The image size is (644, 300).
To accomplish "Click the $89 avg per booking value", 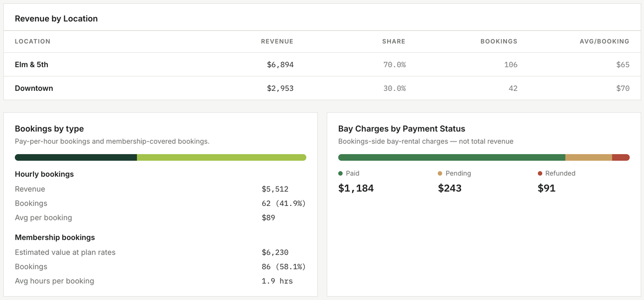I will coord(268,218).
